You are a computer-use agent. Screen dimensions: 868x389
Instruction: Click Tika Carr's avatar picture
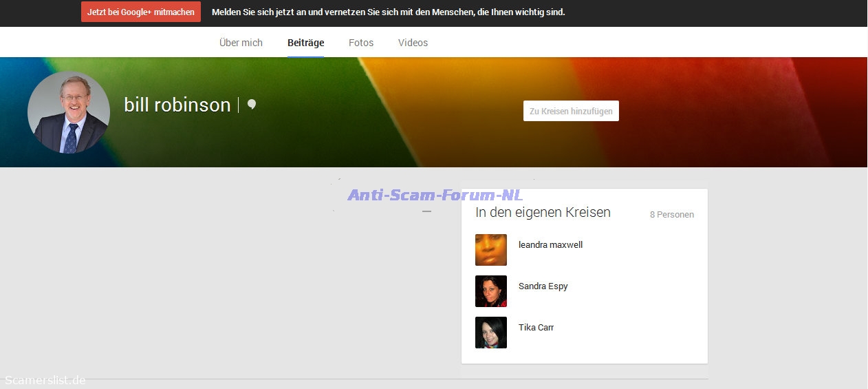coord(490,333)
